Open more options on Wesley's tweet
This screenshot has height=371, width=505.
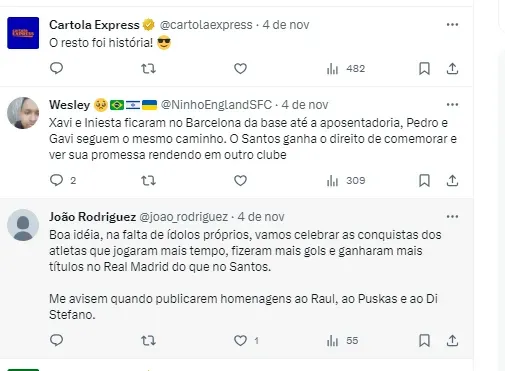pos(452,105)
